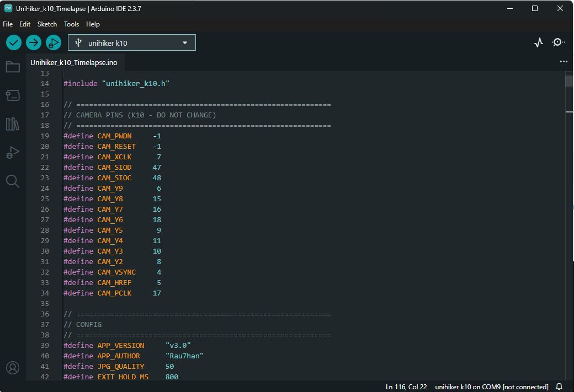Open the Tools menu
This screenshot has width=574, height=392.
[71, 24]
